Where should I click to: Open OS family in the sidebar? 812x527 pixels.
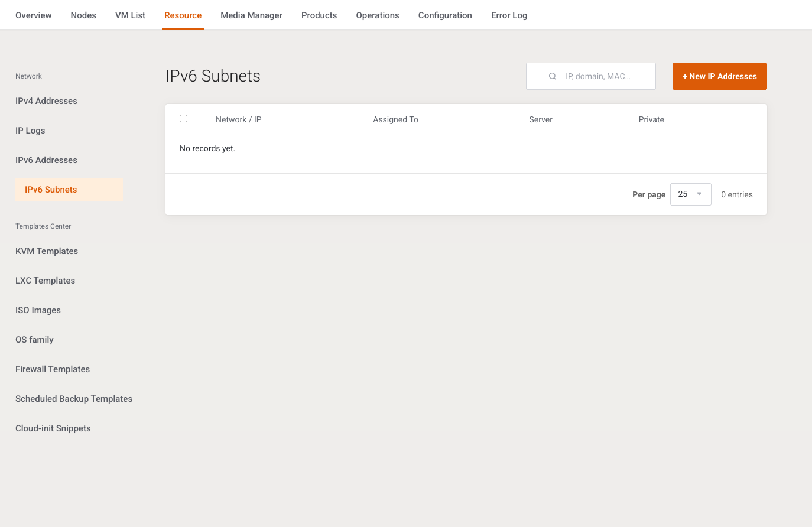[34, 340]
